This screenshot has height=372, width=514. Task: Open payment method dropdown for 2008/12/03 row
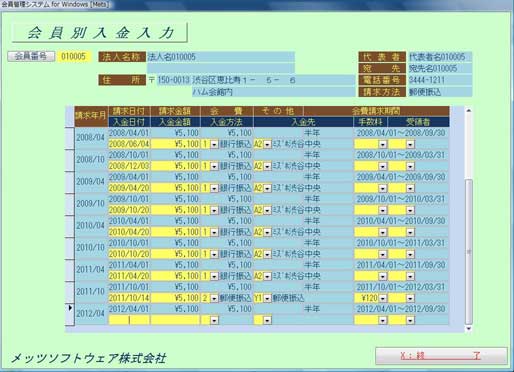[x=214, y=166]
